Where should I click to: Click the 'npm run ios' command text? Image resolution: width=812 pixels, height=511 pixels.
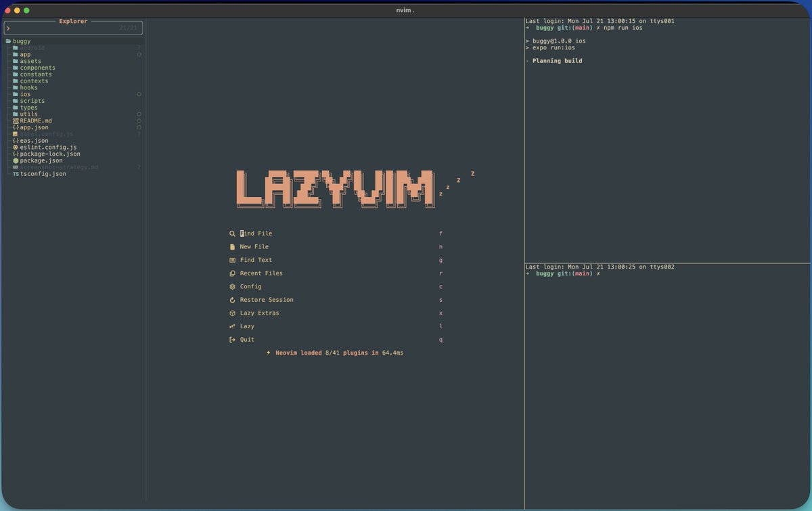pyautogui.click(x=623, y=28)
